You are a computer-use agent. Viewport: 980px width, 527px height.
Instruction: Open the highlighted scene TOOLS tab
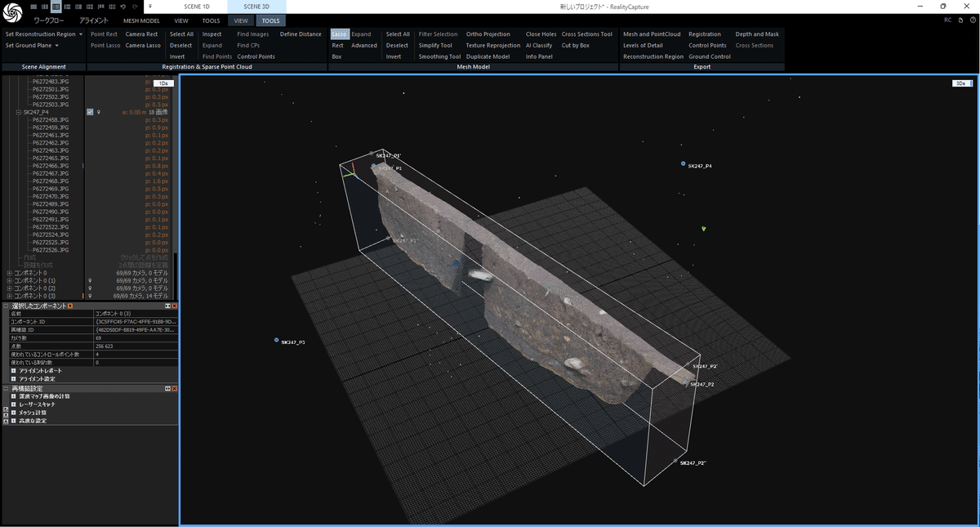(x=270, y=20)
